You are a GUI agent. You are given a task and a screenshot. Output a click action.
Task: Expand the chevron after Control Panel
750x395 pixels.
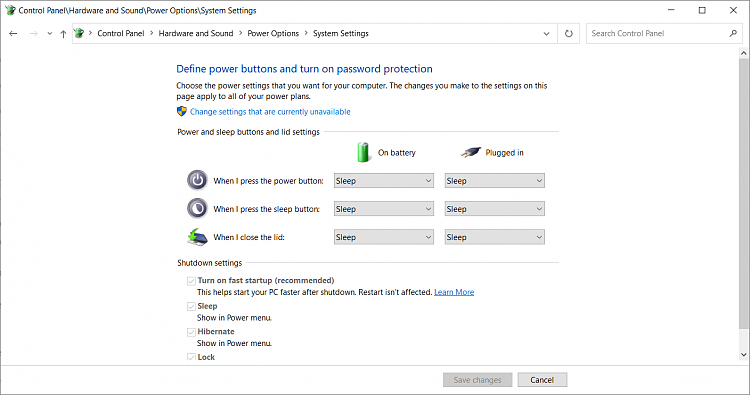click(x=151, y=33)
